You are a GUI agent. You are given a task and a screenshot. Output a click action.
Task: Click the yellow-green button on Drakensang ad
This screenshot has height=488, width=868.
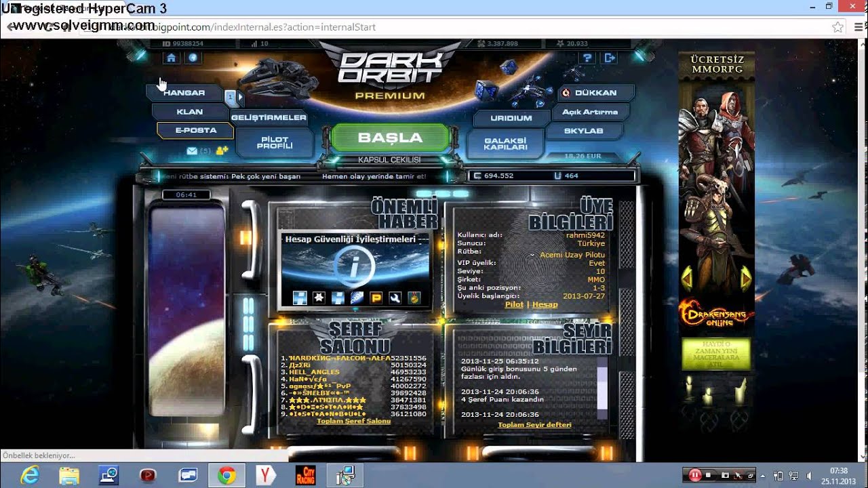[716, 354]
